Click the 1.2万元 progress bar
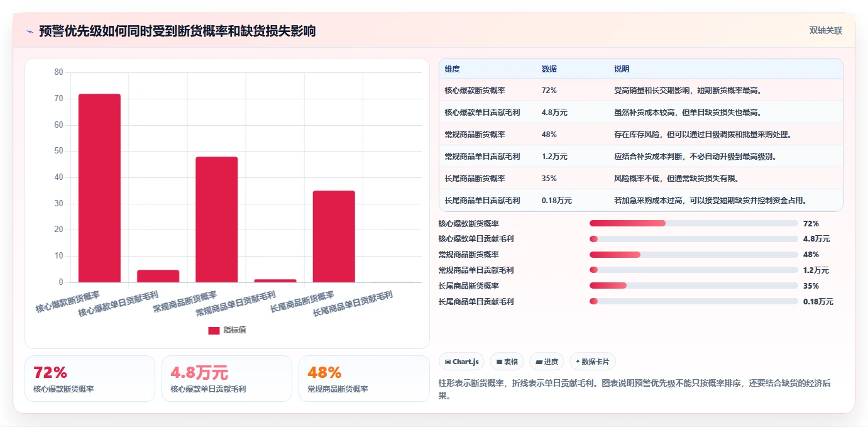 tap(694, 270)
